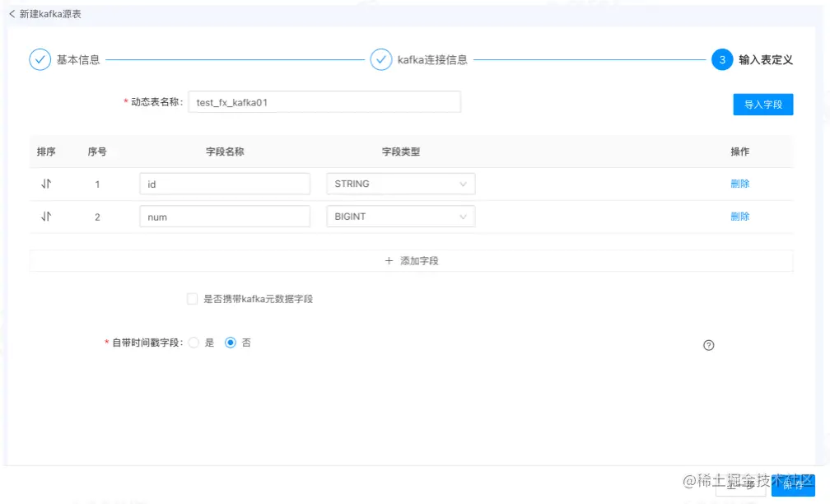
Task: Click the 动态表名称 input field
Action: 324,102
